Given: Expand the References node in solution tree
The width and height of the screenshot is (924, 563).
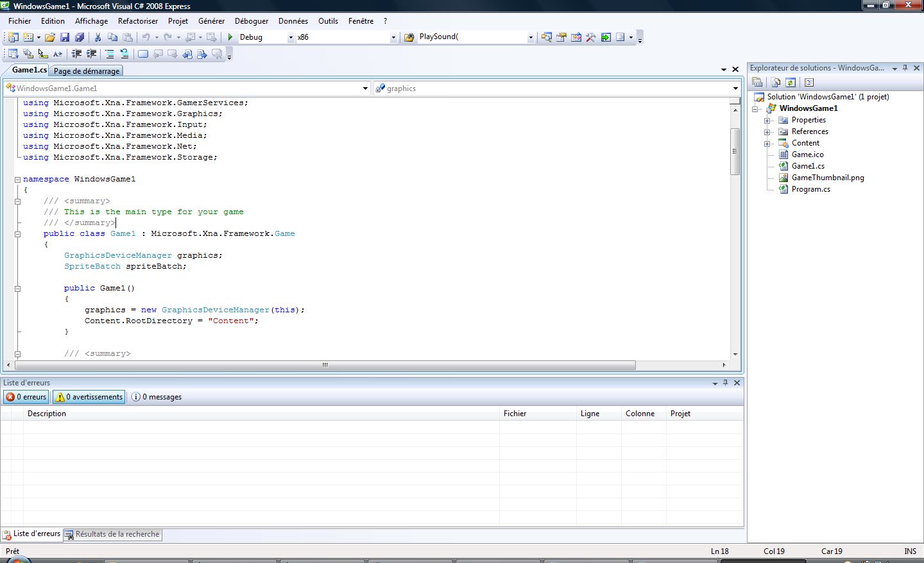Looking at the screenshot, I should pos(767,131).
